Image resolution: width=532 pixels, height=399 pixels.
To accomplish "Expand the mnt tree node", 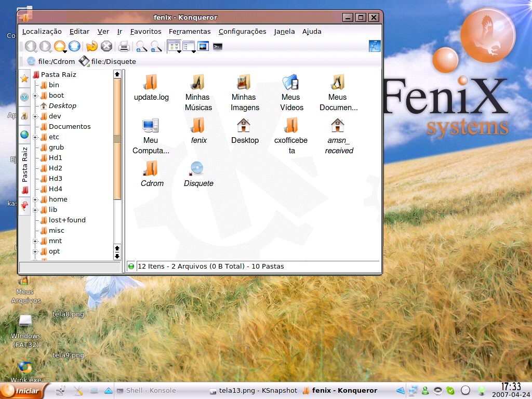I will [x=35, y=242].
